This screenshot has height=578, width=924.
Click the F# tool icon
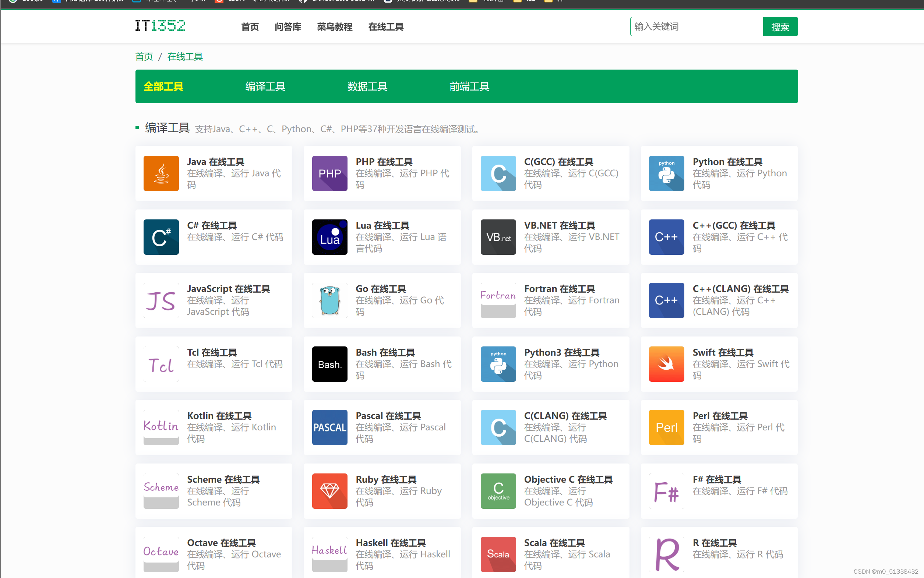666,491
